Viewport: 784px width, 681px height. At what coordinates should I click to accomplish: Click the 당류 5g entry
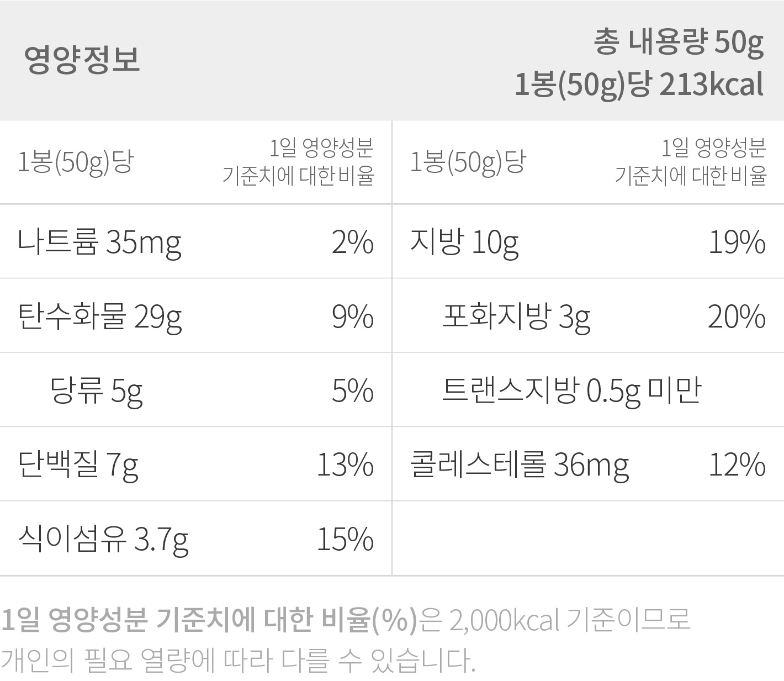click(96, 390)
